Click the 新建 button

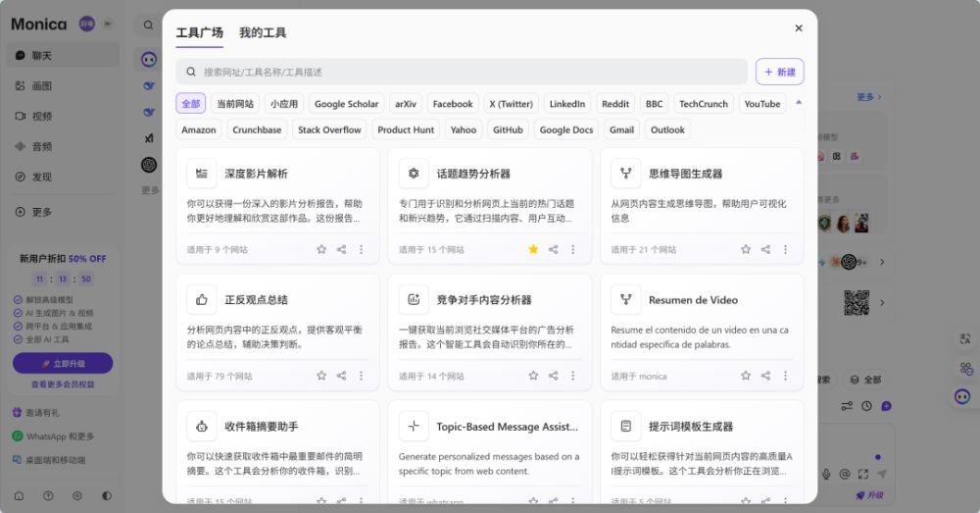click(779, 72)
